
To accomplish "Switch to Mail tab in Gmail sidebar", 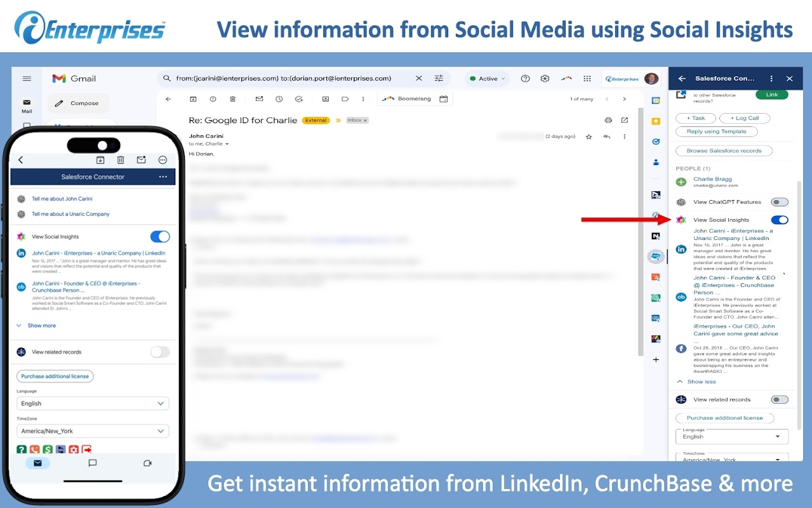I will [x=27, y=105].
